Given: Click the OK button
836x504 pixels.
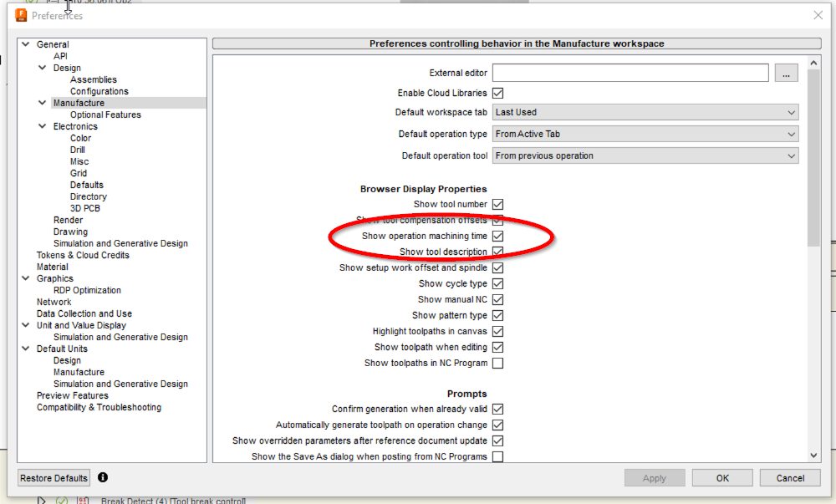Looking at the screenshot, I should point(722,478).
